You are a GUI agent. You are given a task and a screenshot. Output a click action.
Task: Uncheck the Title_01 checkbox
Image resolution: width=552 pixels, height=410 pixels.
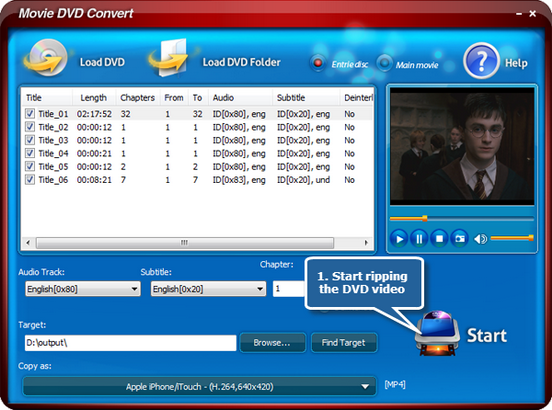coord(30,114)
